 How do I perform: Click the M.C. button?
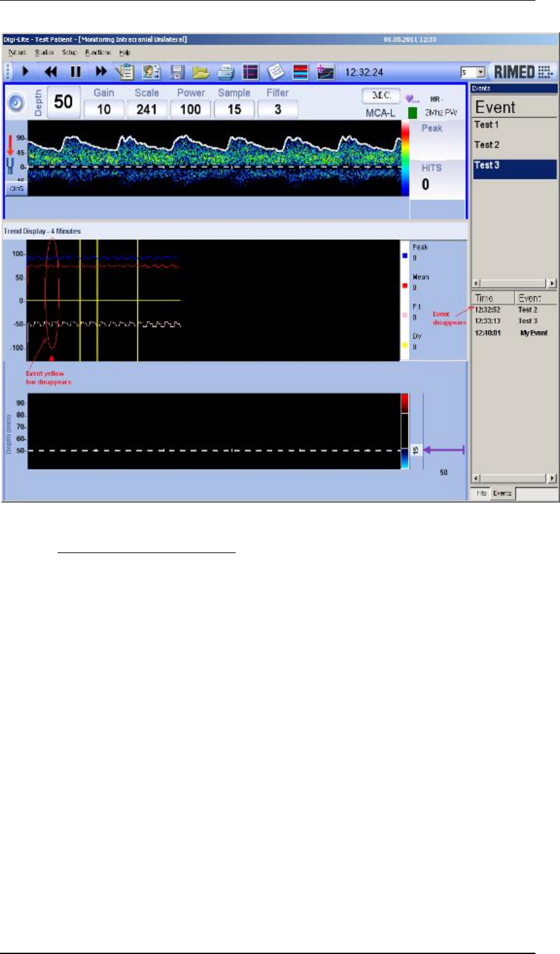381,96
